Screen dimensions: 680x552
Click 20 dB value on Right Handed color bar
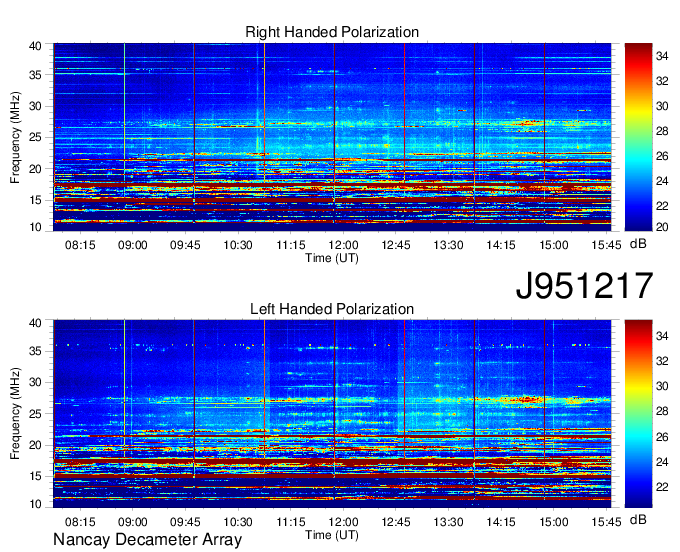click(662, 227)
